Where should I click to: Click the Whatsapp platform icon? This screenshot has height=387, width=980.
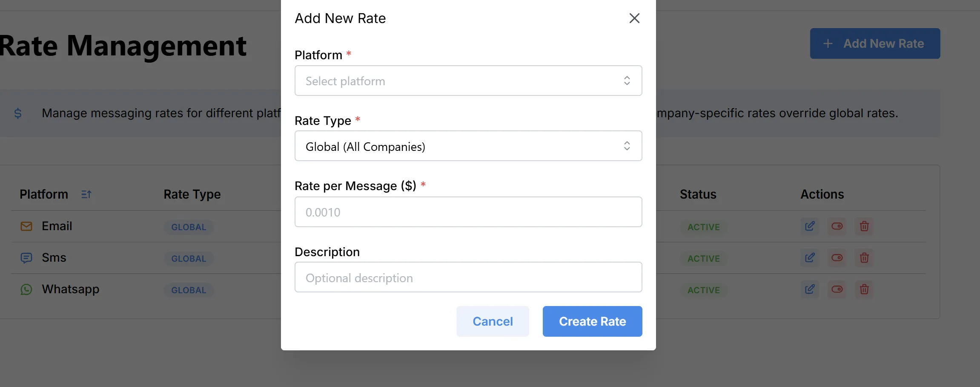pos(26,289)
